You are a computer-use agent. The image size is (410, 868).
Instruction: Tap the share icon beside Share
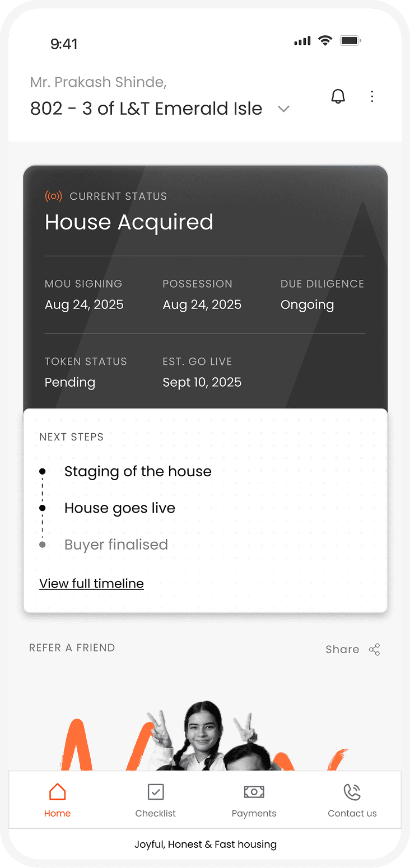tap(375, 649)
